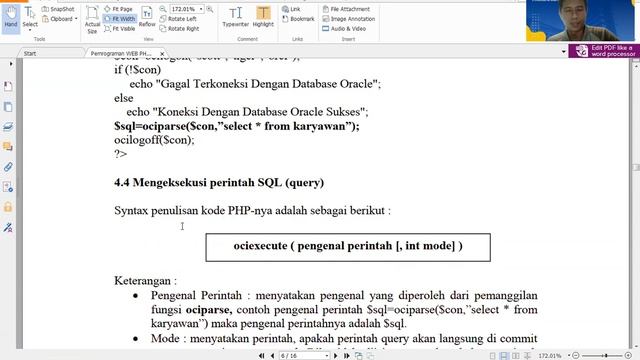640x360 pixels.
Task: Go to previous view in status bar
Action: (x=358, y=356)
